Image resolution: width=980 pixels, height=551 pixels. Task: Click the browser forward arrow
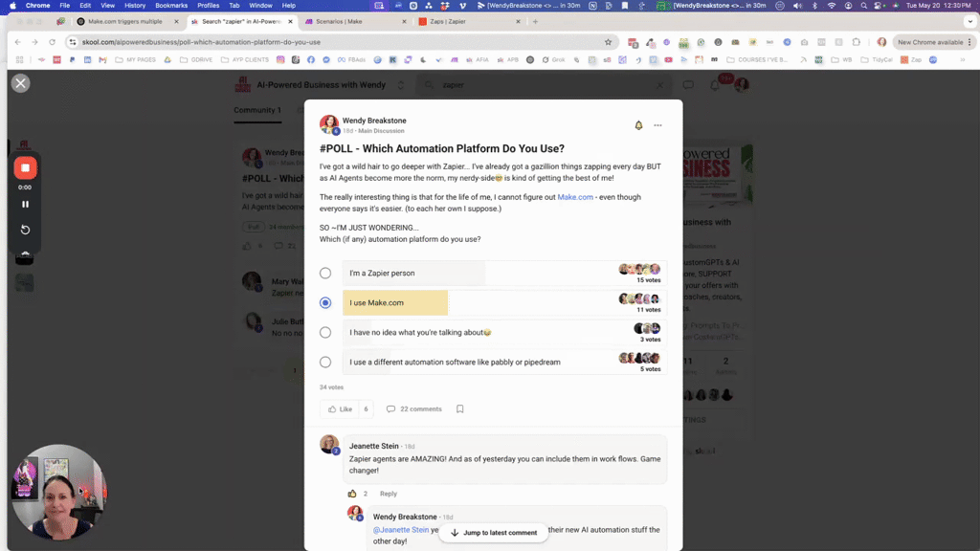click(35, 42)
